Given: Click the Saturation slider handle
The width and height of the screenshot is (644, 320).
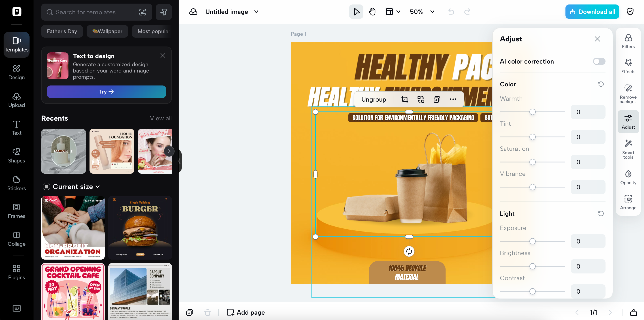Looking at the screenshot, I should pyautogui.click(x=533, y=162).
